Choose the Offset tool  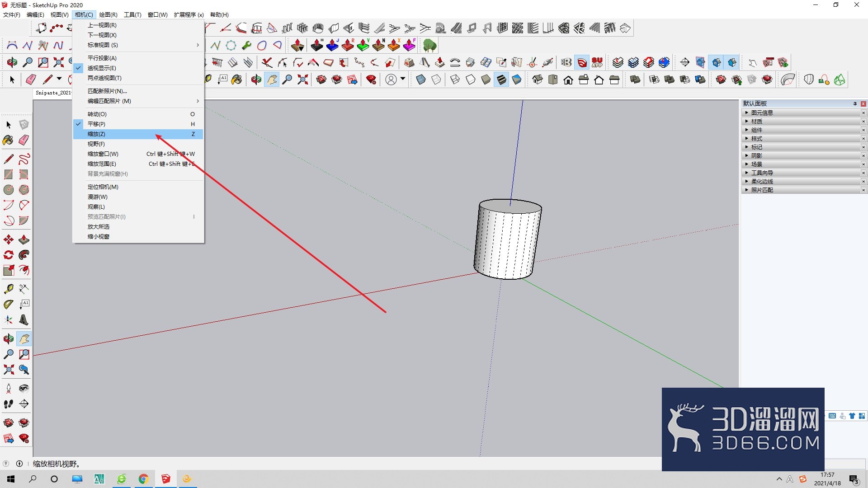24,270
